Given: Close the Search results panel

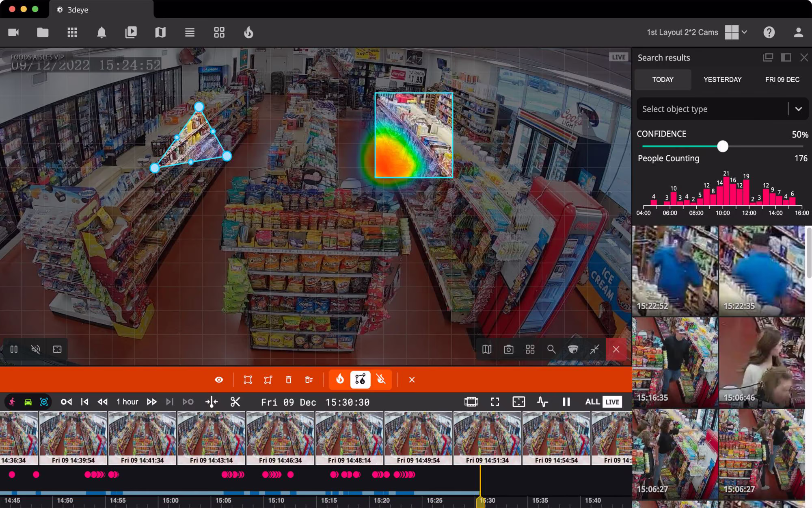Looking at the screenshot, I should 804,57.
